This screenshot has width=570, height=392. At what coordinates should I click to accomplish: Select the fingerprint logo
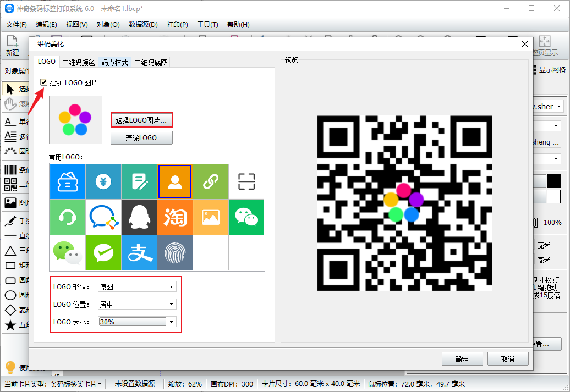(x=175, y=253)
